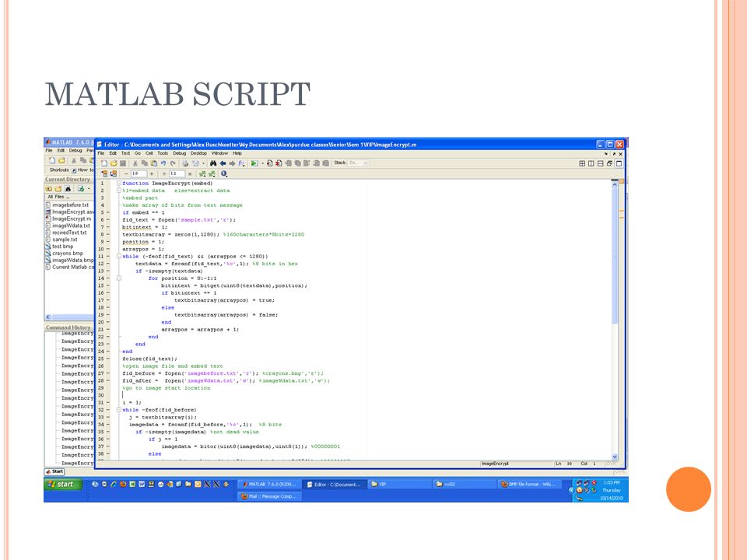Select recivedText.txt in Current Directory
This screenshot has height=560, width=747.
click(x=69, y=233)
